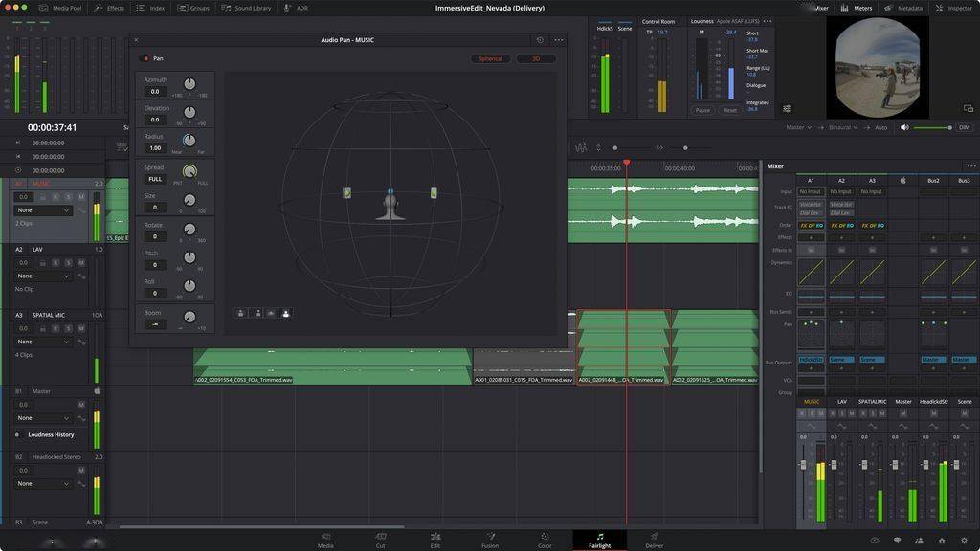Click the monitor volume slider
980x551 pixels.
(x=932, y=127)
